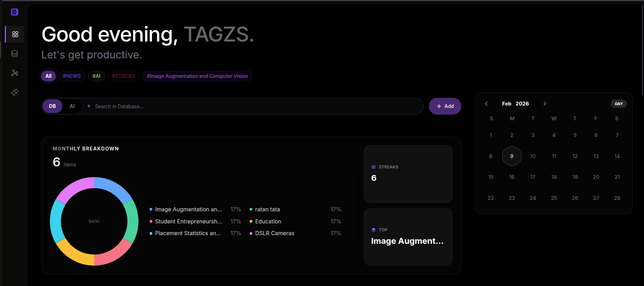Open the dashboard grid view icon
The image size is (644, 286).
[x=15, y=34]
